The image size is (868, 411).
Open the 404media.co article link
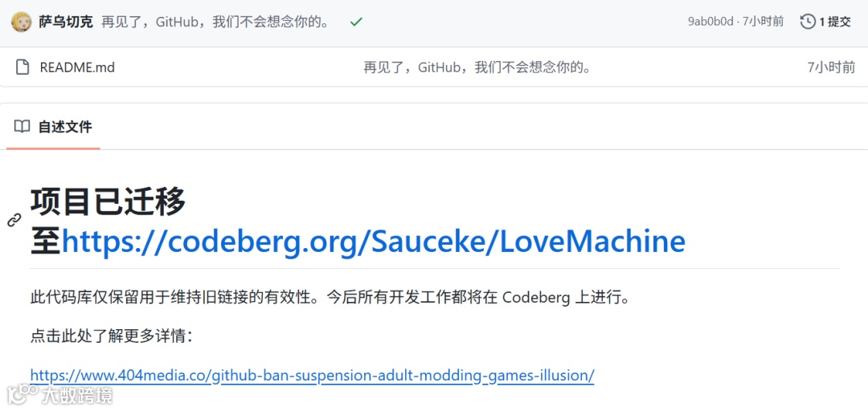[x=312, y=375]
